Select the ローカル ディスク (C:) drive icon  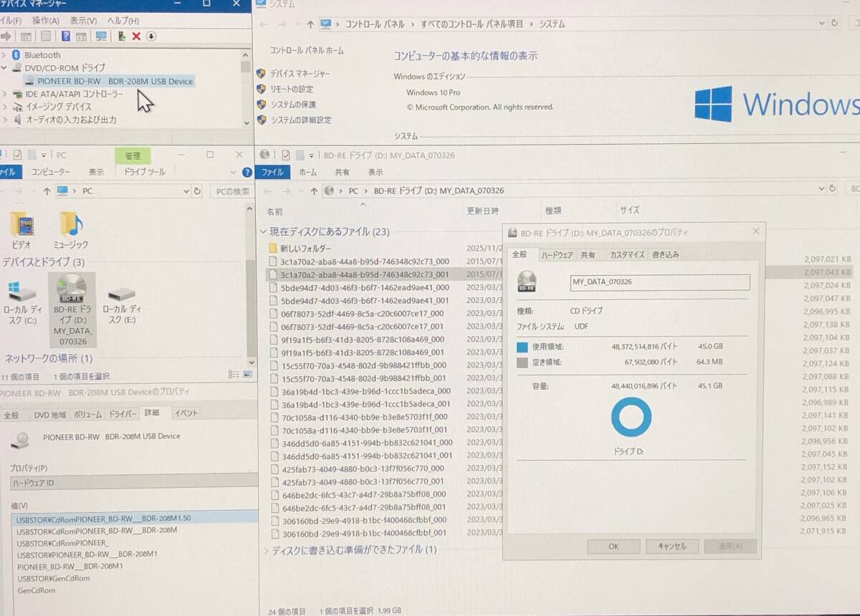pos(21,291)
